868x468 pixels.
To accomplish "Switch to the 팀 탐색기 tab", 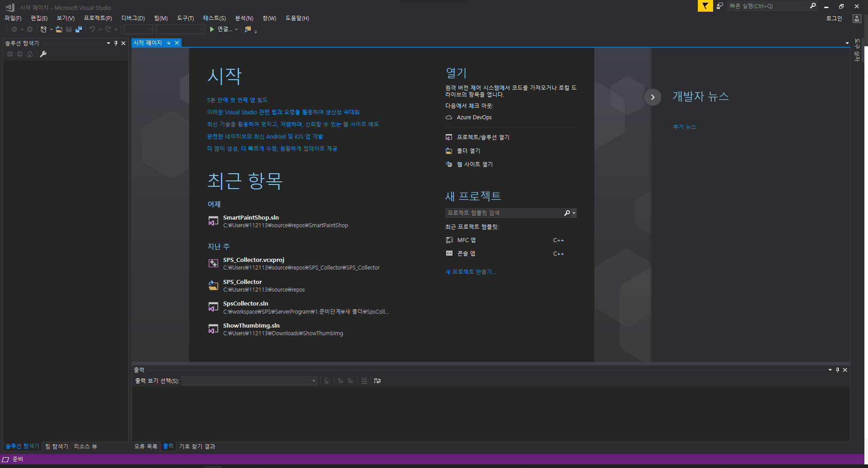I will [57, 446].
